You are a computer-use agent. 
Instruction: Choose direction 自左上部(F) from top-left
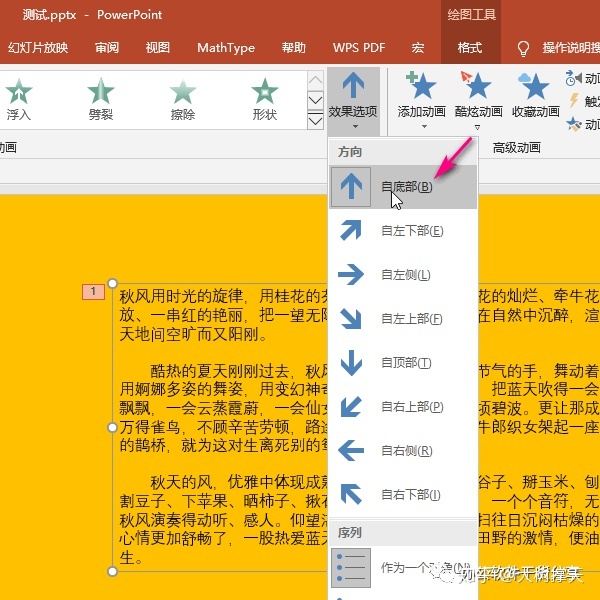(404, 319)
